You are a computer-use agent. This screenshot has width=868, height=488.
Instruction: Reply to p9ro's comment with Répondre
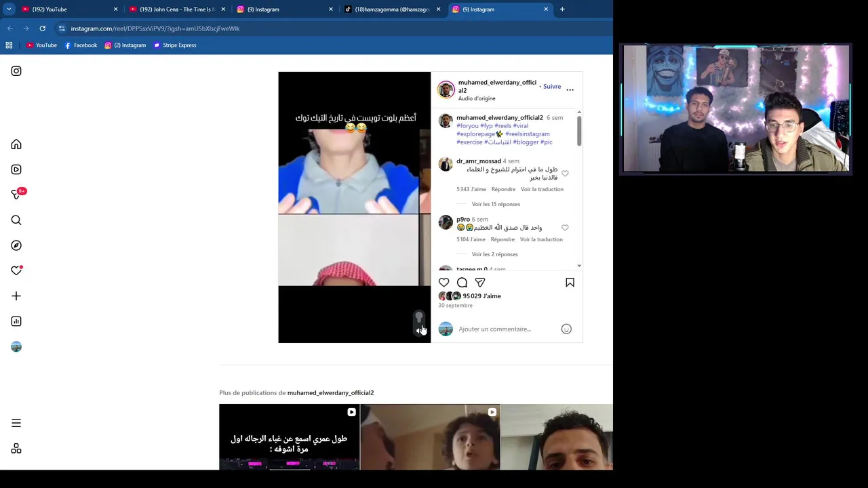tap(502, 240)
